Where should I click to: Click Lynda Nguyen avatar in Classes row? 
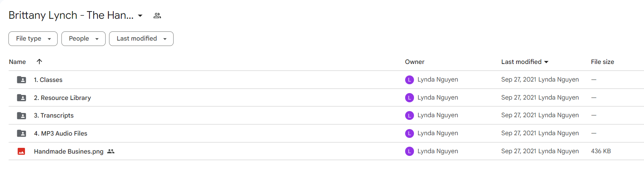click(409, 80)
